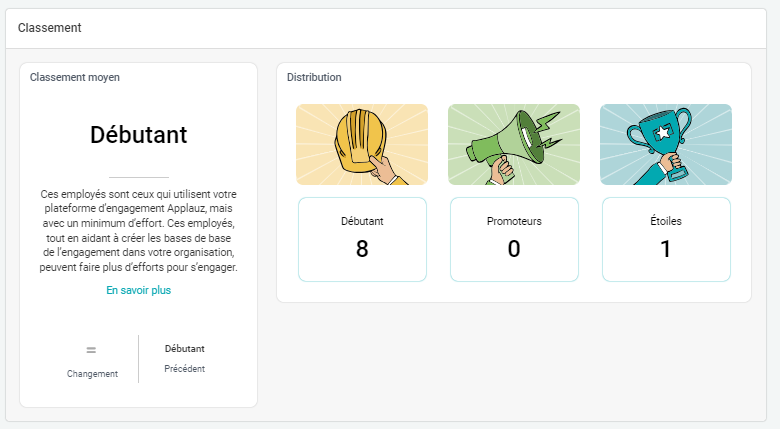Screen dimensions: 780x429
Task: Select the Promoteurs count card
Action: pos(514,239)
